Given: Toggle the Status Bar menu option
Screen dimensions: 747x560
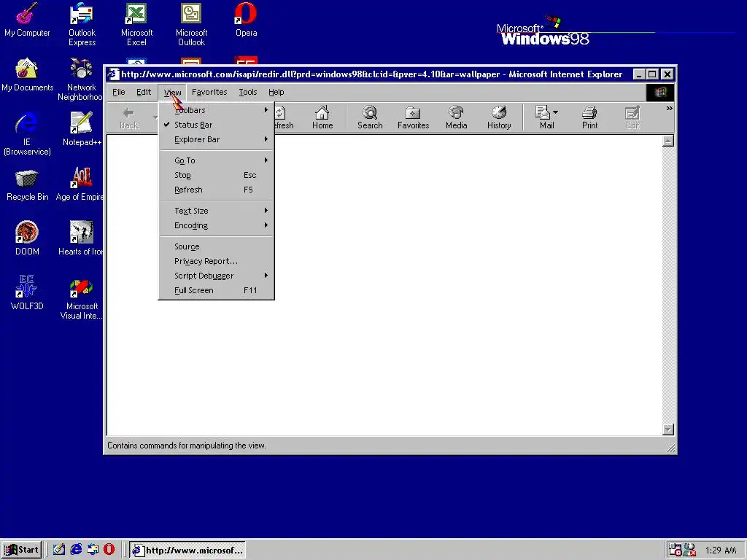Looking at the screenshot, I should (216, 125).
